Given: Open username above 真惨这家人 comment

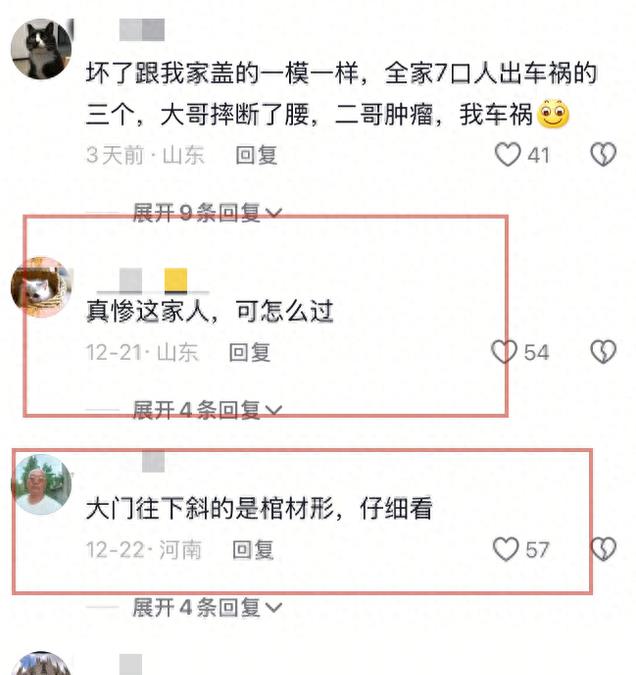Looking at the screenshot, I should (x=153, y=281).
